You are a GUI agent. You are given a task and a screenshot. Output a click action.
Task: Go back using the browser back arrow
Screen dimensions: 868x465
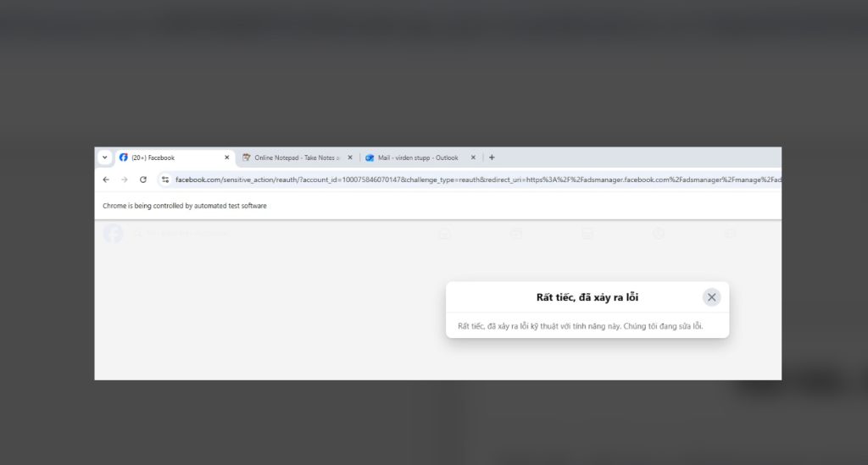point(106,180)
